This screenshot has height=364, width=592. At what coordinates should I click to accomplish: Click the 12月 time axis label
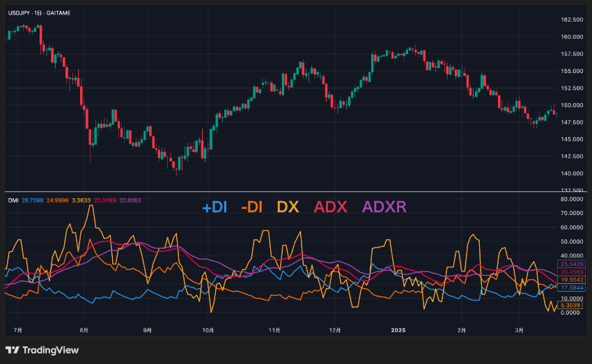click(x=335, y=331)
